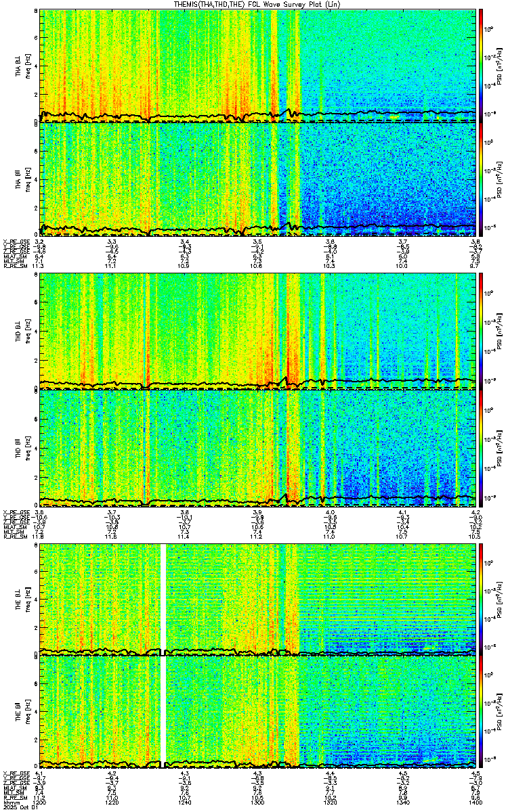Click the 1200 time tick label

click(40, 803)
